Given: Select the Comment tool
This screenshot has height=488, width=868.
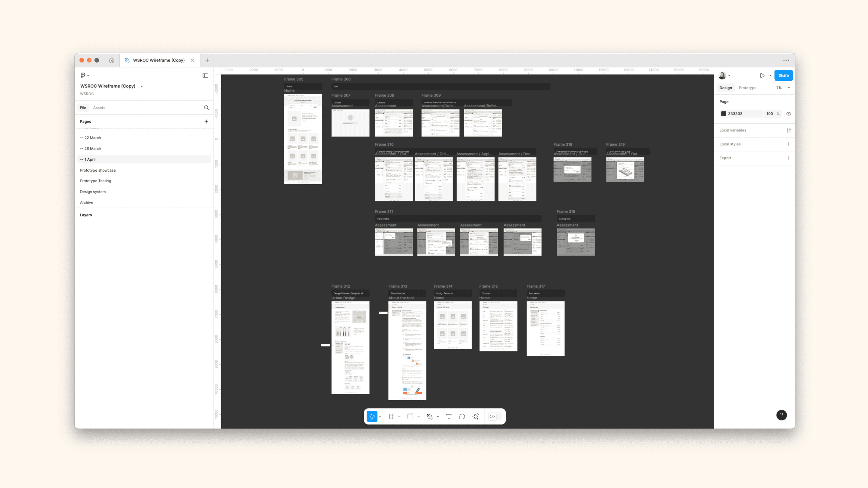Looking at the screenshot, I should [x=462, y=417].
